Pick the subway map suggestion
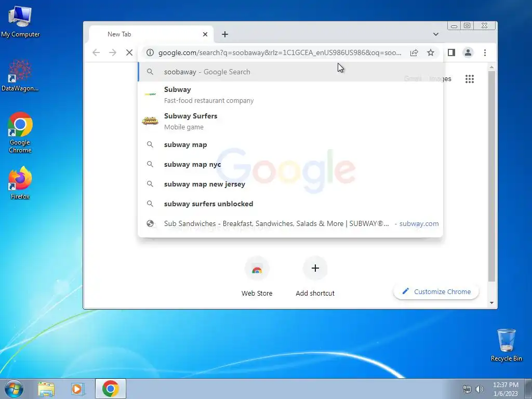The image size is (532, 399). pyautogui.click(x=290, y=144)
